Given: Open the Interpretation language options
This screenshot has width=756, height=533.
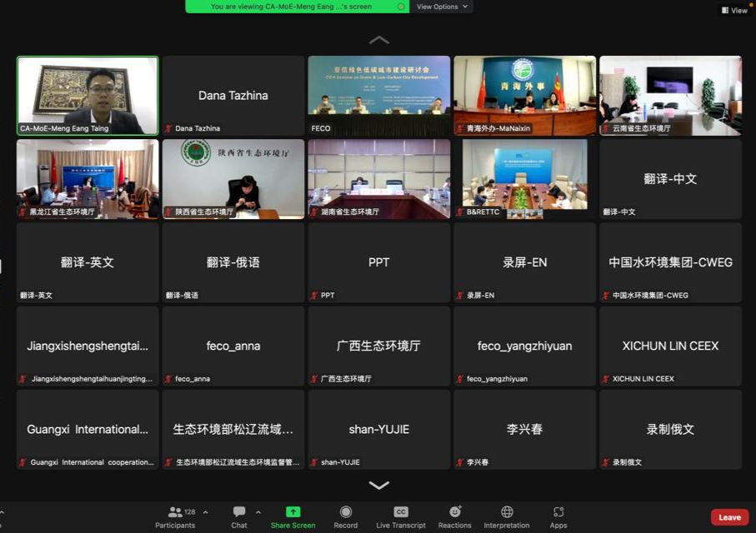Looking at the screenshot, I should (x=507, y=516).
